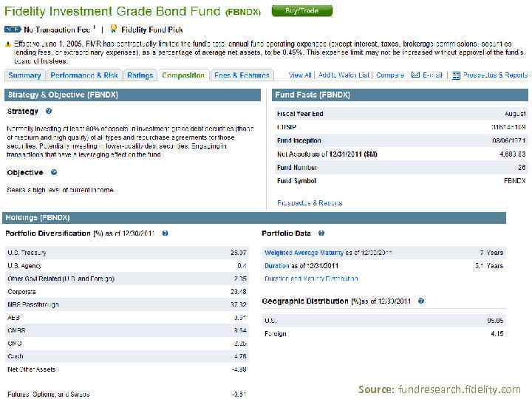Click the U.S. Treasury row

click(127, 253)
